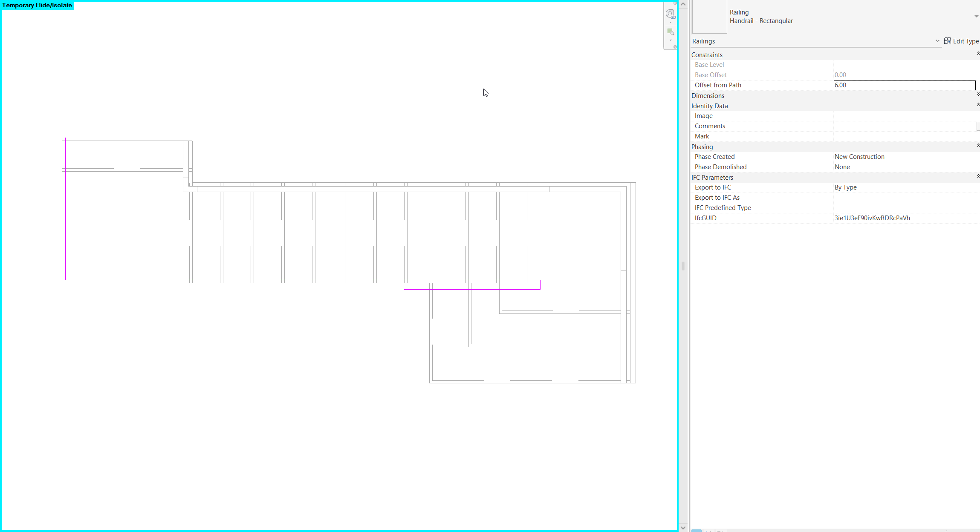Screen dimensions: 980x532
Task: Collapse the Constraints section
Action: point(977,53)
